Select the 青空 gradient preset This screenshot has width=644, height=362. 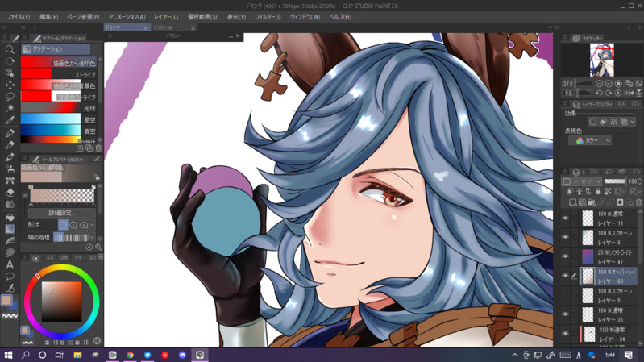point(59,131)
